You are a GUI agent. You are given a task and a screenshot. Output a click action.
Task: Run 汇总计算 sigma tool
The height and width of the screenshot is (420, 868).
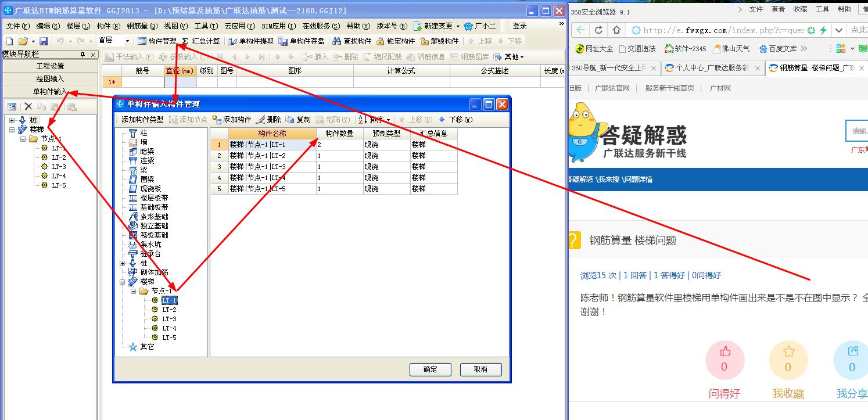coord(201,41)
